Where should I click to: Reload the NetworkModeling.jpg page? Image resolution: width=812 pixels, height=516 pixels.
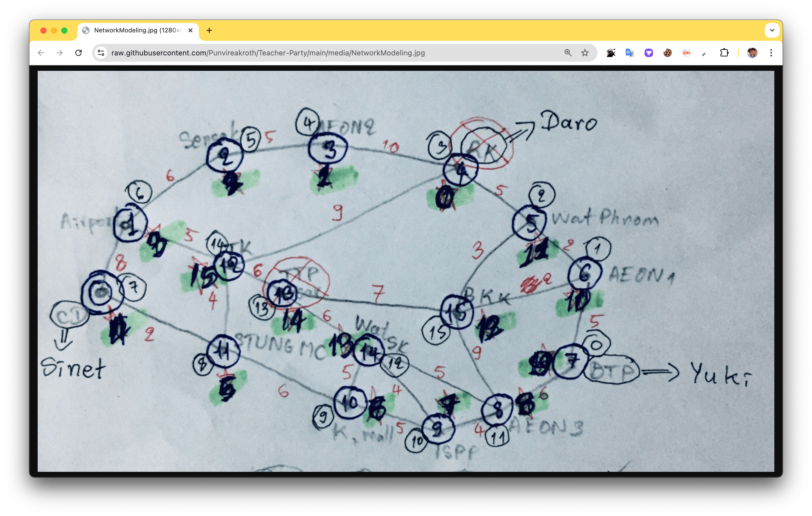pyautogui.click(x=78, y=53)
